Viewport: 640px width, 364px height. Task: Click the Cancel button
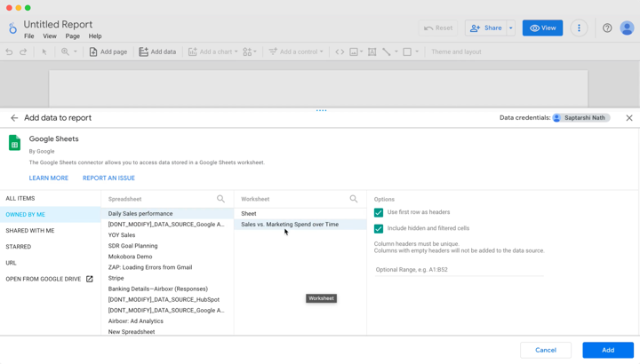click(546, 350)
